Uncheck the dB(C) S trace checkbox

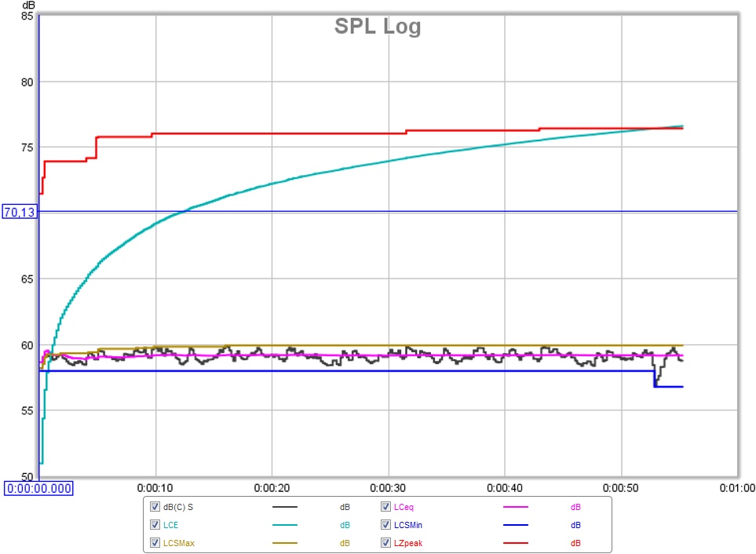155,507
